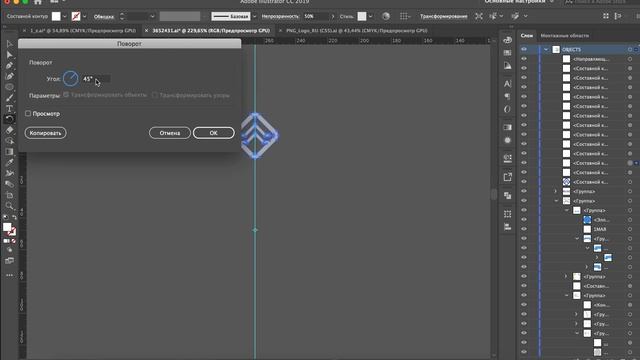Open the Непрозрачность panel link
This screenshot has height=360, width=640.
[280, 16]
